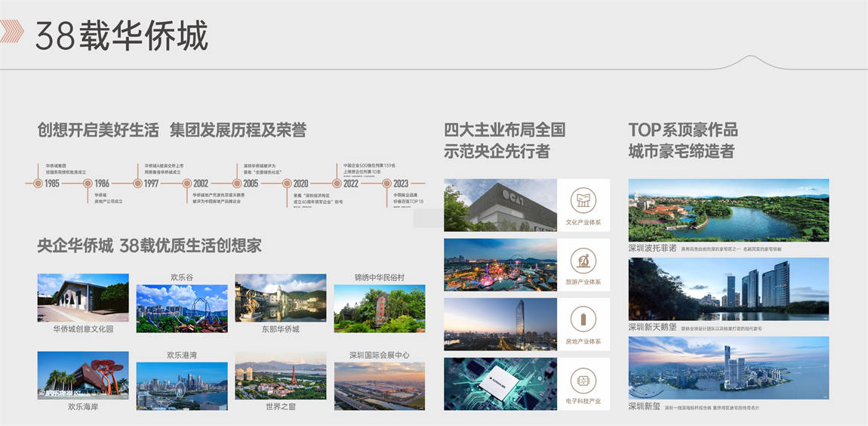Click the 旅游产业体系 label
The image size is (868, 426).
click(x=583, y=282)
